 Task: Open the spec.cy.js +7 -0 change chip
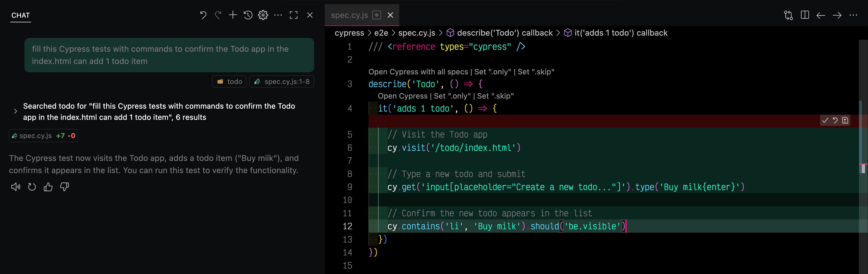43,135
